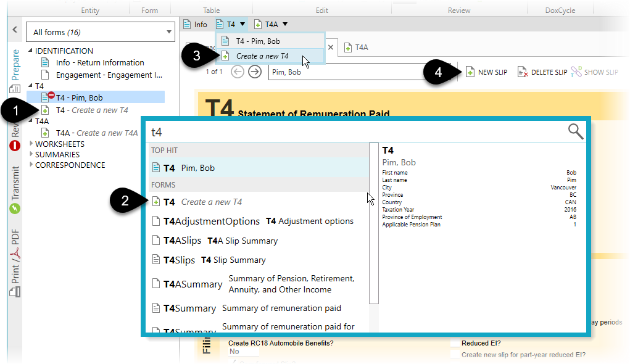Click green plus icon for tree's Create a new T4
This screenshot has width=630, height=364.
[x=46, y=110]
